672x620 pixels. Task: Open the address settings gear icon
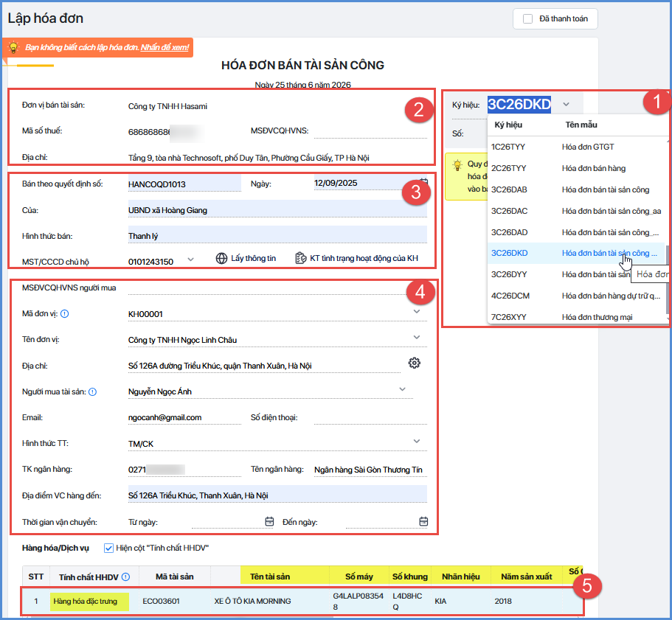click(x=415, y=363)
